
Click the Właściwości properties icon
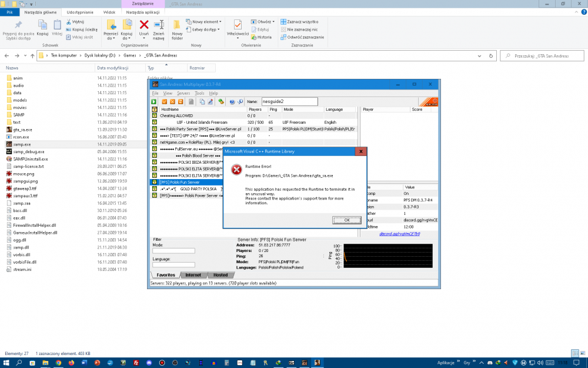[x=238, y=25]
